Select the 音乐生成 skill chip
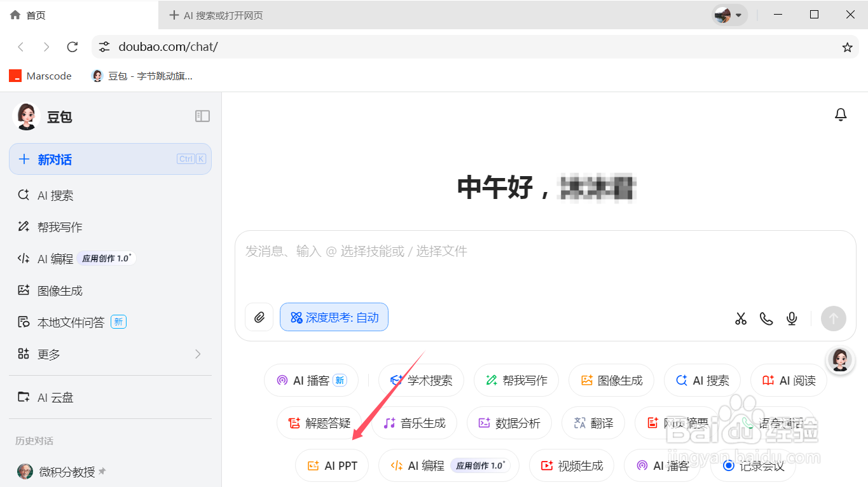The width and height of the screenshot is (868, 487). [414, 423]
